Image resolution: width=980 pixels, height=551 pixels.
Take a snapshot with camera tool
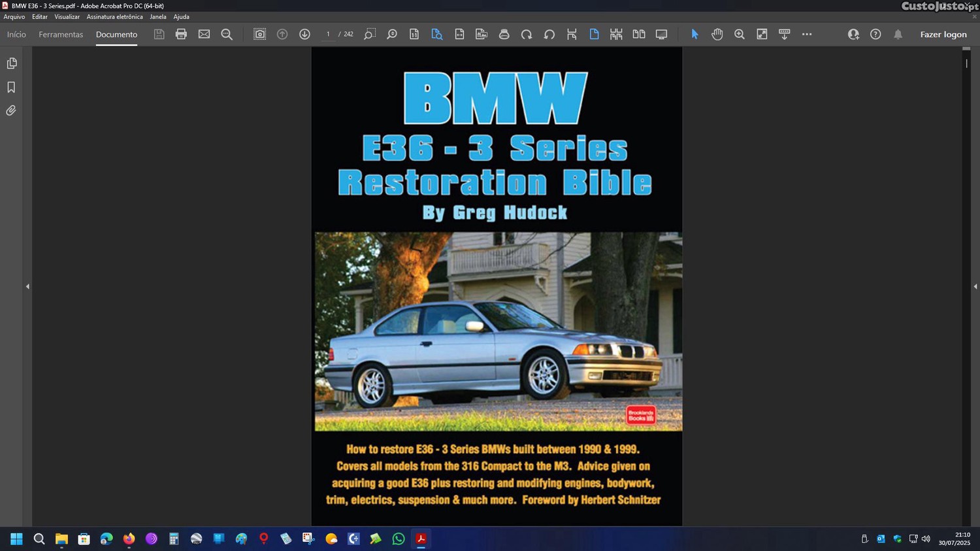pyautogui.click(x=259, y=34)
